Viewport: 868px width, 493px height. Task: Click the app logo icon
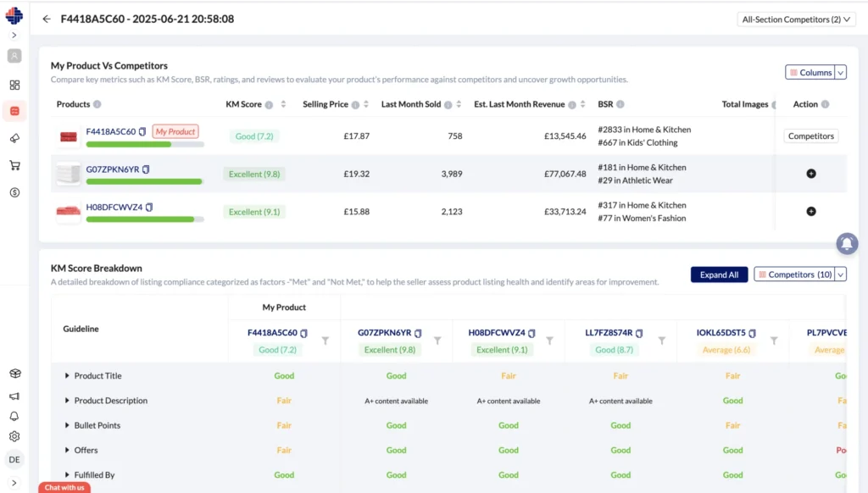[x=14, y=15]
